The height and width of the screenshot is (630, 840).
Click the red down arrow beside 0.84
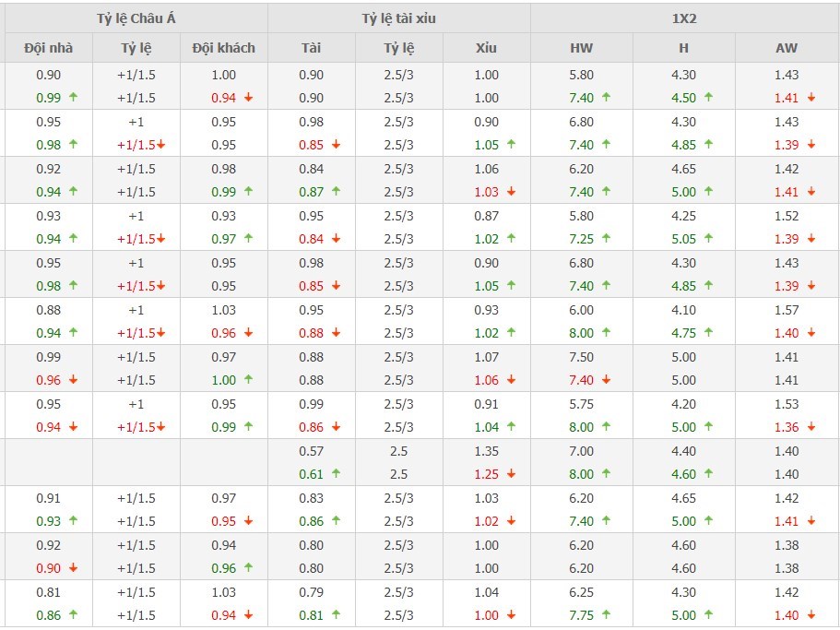click(x=337, y=239)
